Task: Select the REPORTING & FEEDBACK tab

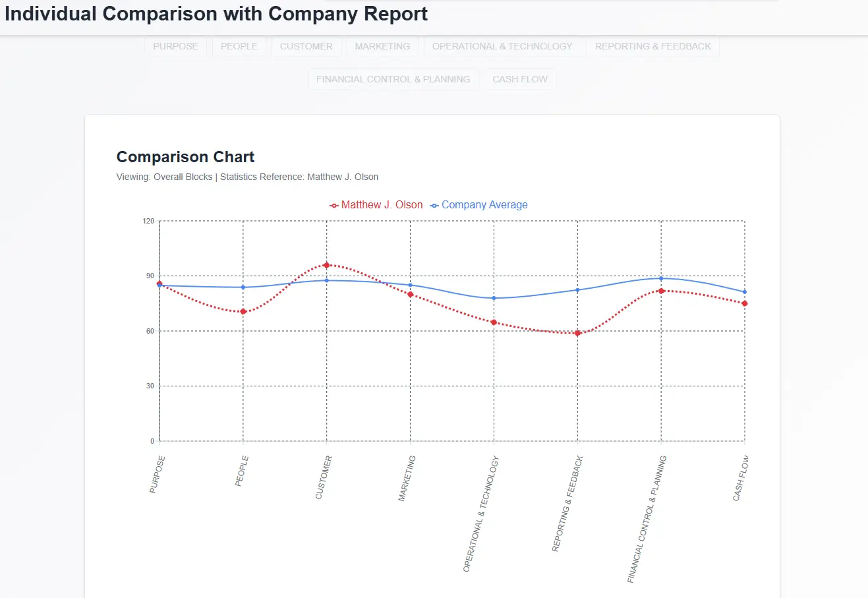Action: pyautogui.click(x=652, y=46)
